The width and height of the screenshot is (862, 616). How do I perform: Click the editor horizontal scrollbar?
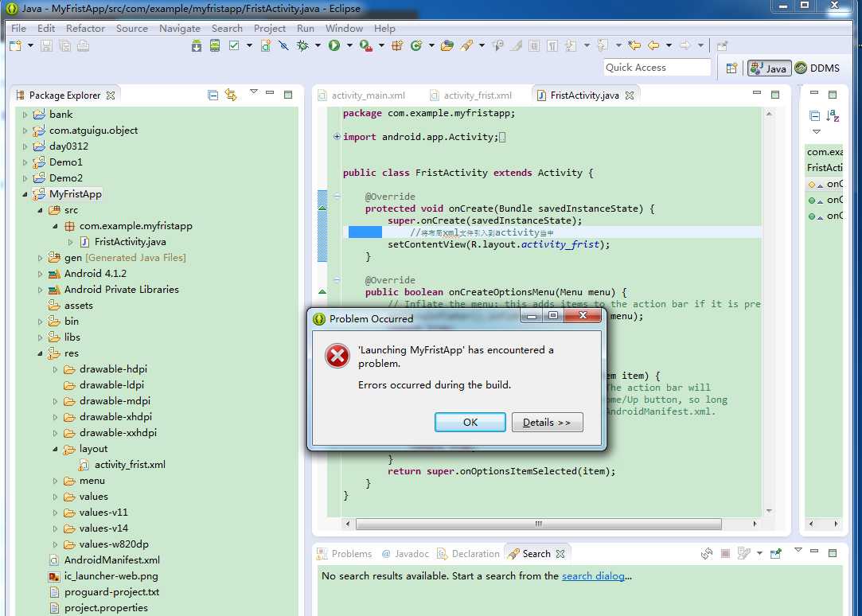point(538,524)
